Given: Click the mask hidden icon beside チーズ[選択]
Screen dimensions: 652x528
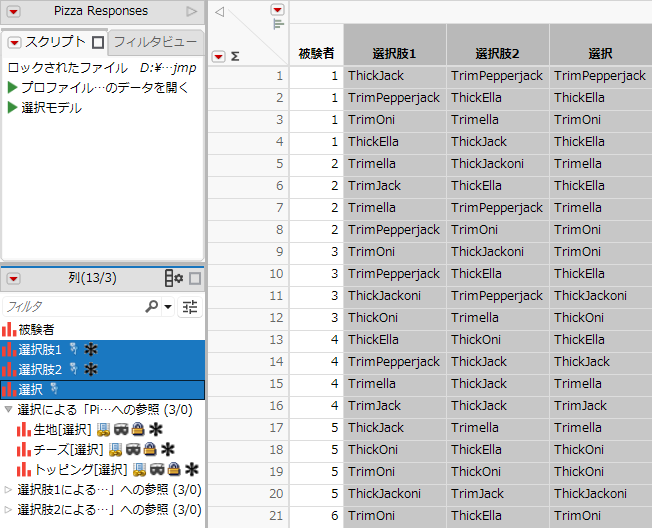Looking at the screenshot, I should click(x=133, y=449).
